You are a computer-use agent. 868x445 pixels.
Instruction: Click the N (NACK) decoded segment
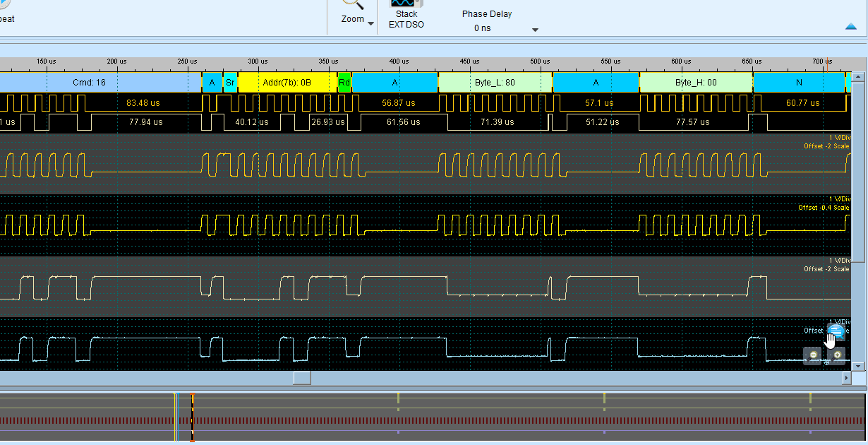[799, 83]
